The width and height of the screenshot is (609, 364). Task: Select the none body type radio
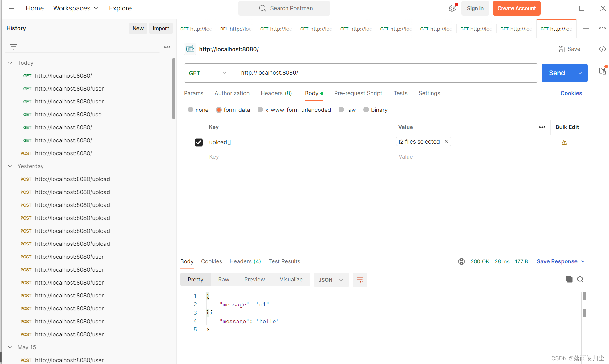pos(190,110)
